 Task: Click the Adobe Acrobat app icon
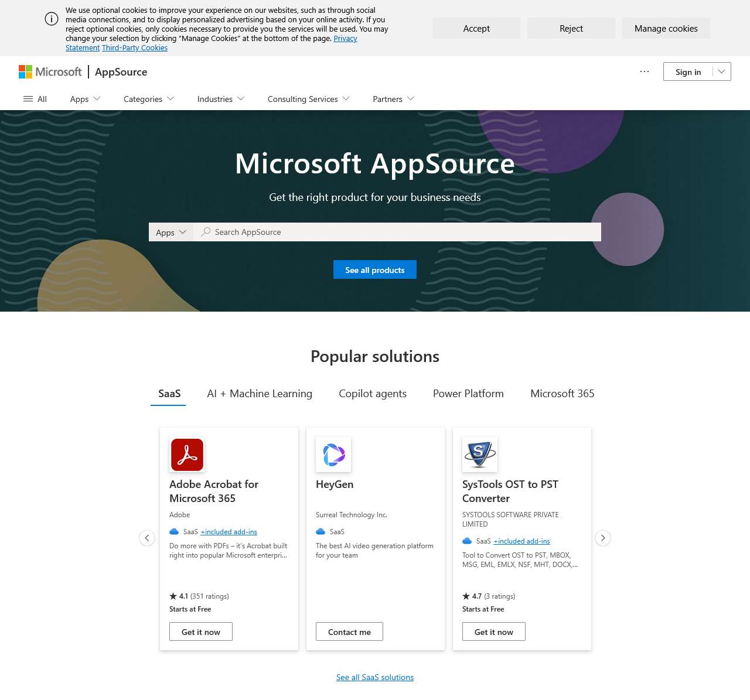187,455
